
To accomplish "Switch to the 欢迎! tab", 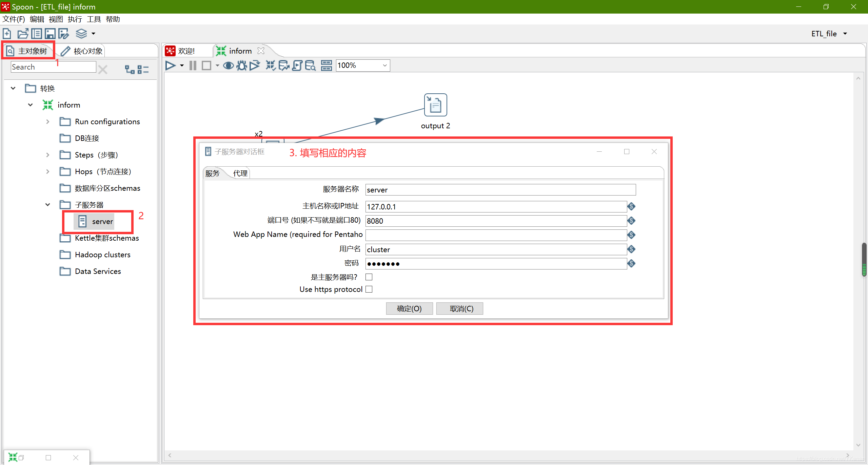I will pyautogui.click(x=180, y=51).
